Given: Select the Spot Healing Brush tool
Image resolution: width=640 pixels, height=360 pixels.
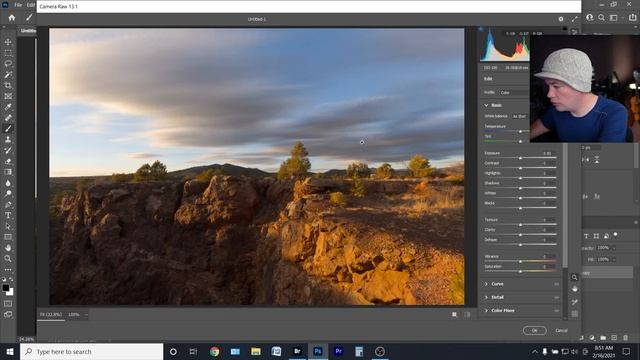Looking at the screenshot, I should coord(8,118).
